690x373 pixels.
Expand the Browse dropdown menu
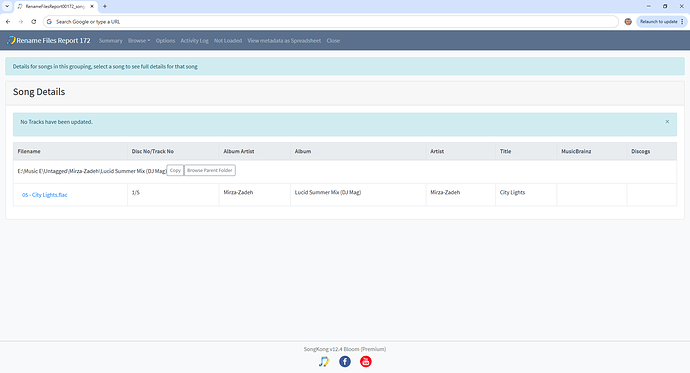click(139, 40)
